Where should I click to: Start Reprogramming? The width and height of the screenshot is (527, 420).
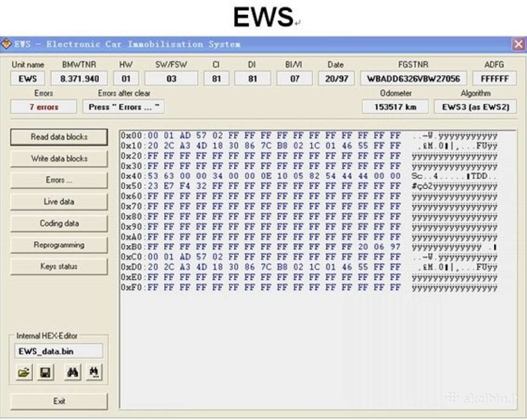59,245
